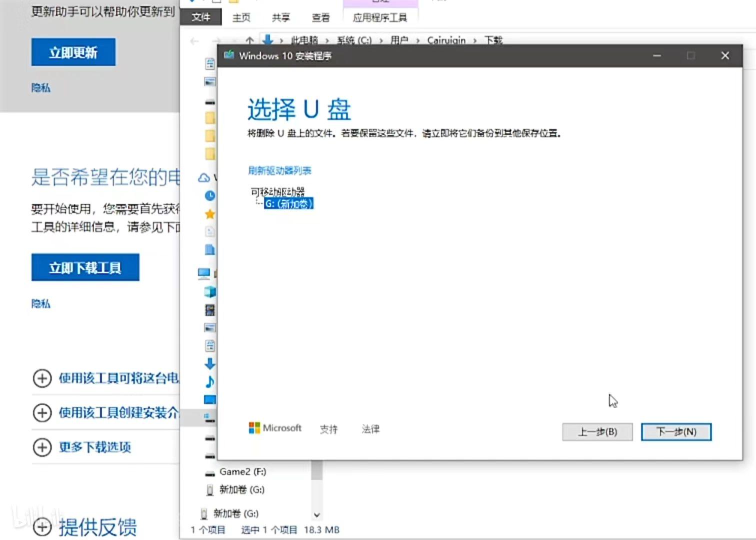Screen dimensions: 756x540
Task: Open Videos filmstrip icon in sidebar
Action: pyautogui.click(x=210, y=310)
